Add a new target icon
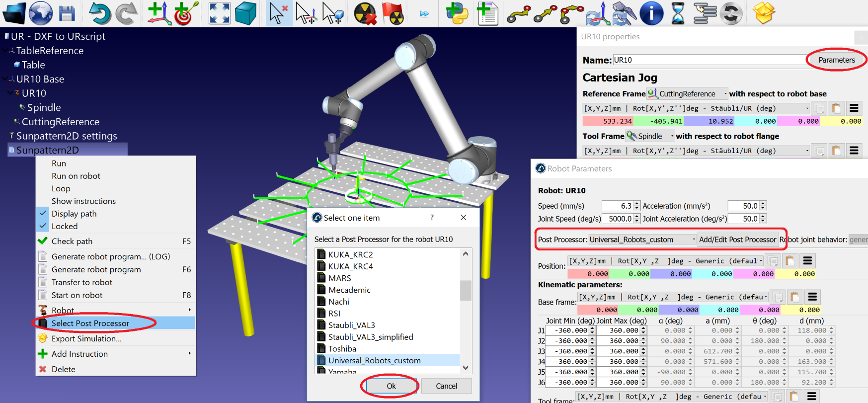 186,13
